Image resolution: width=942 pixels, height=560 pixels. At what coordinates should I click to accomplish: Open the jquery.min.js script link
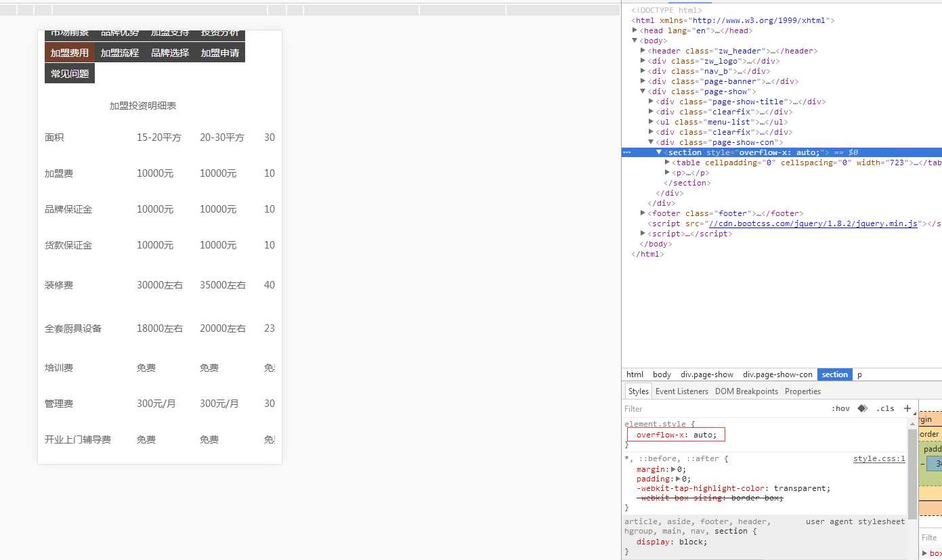click(813, 223)
